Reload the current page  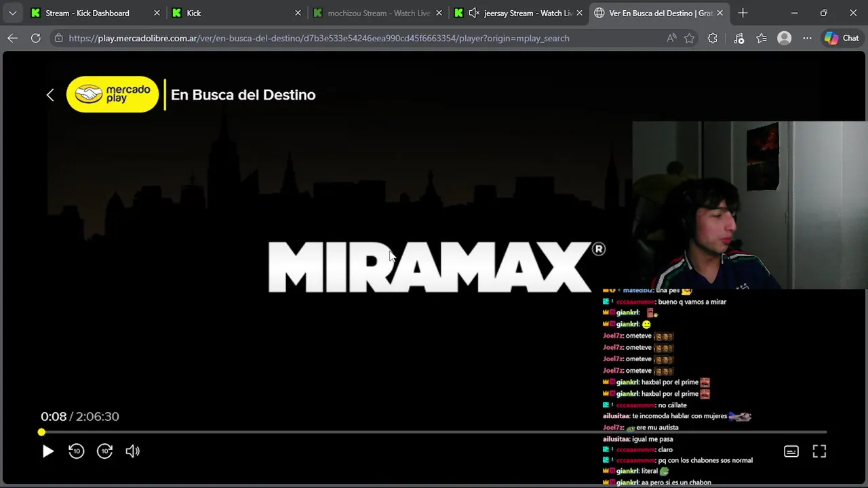[35, 38]
